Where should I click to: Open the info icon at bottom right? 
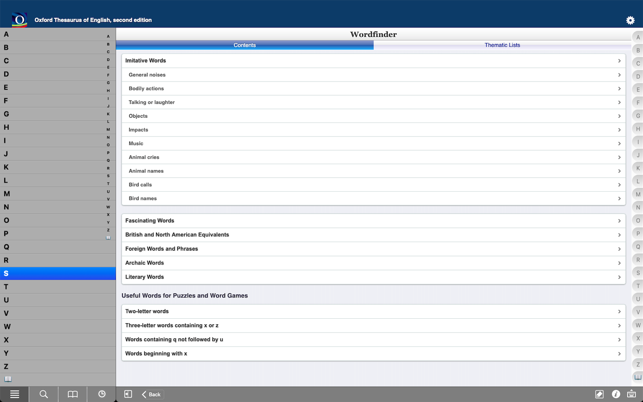[x=616, y=394]
